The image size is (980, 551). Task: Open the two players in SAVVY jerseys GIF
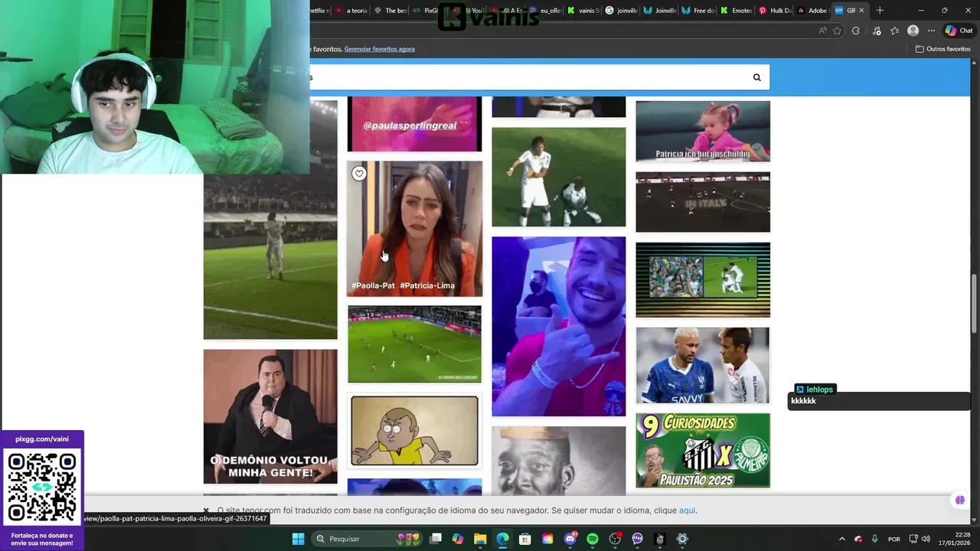pos(703,365)
